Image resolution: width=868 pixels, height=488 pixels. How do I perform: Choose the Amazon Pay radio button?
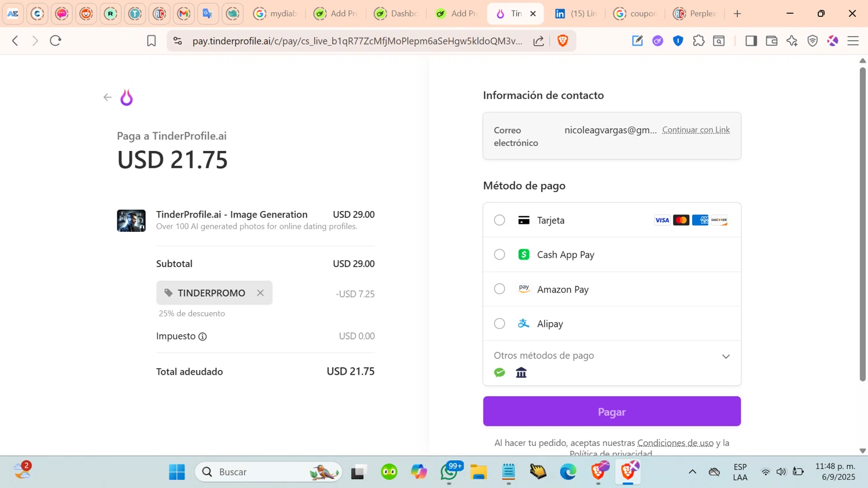(x=499, y=289)
